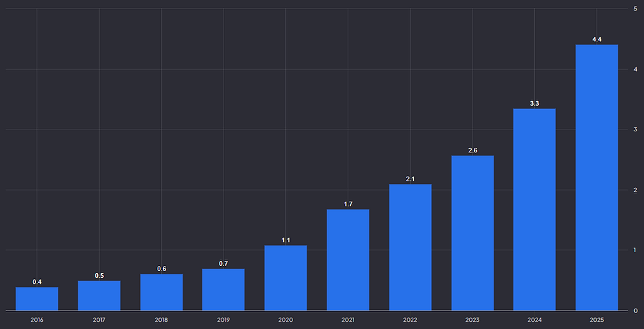The width and height of the screenshot is (644, 329).
Task: Click the 2017 bar
Action: click(x=99, y=296)
